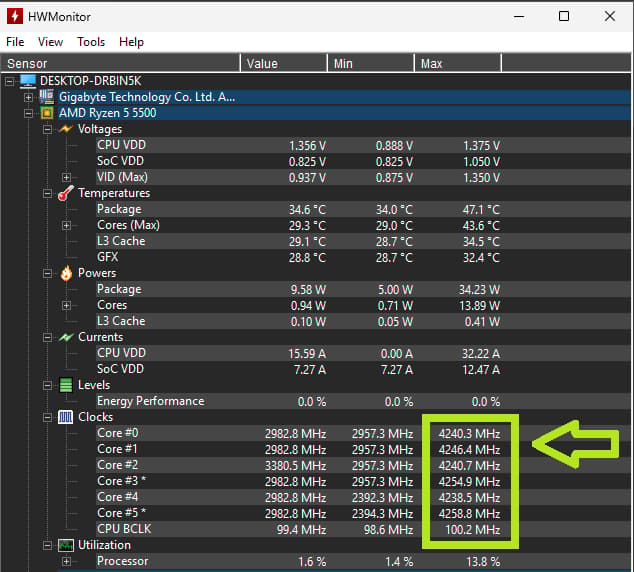
Task: Open the Help menu
Action: [131, 42]
